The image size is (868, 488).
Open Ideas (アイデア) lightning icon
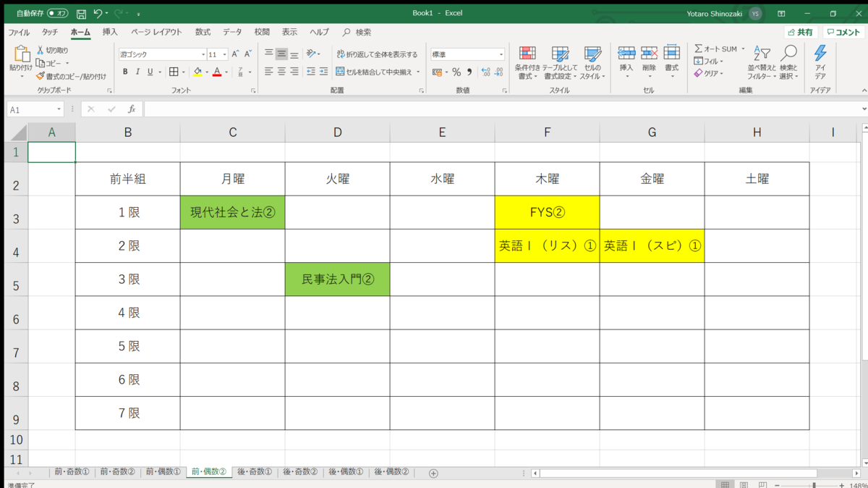pos(820,54)
